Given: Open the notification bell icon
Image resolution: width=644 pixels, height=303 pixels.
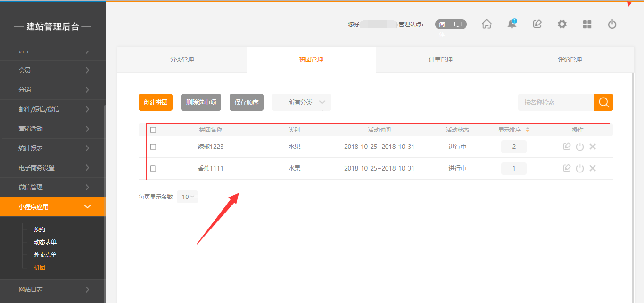Looking at the screenshot, I should point(512,24).
